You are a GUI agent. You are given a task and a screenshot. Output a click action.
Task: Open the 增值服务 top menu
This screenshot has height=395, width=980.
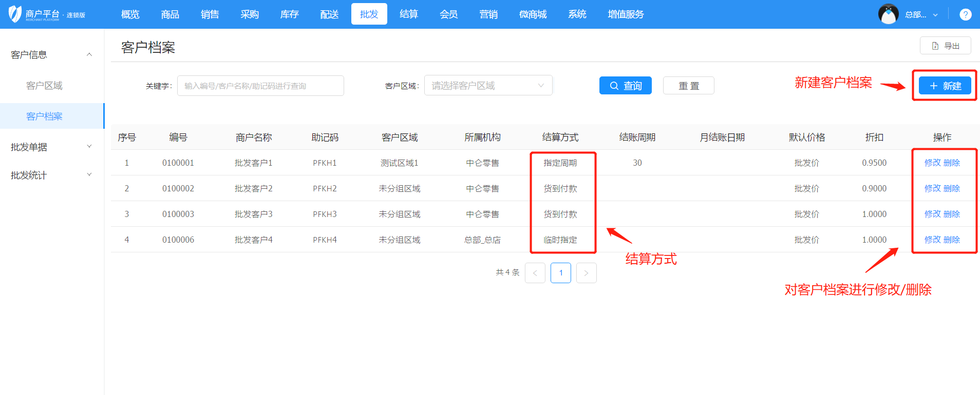coord(625,14)
